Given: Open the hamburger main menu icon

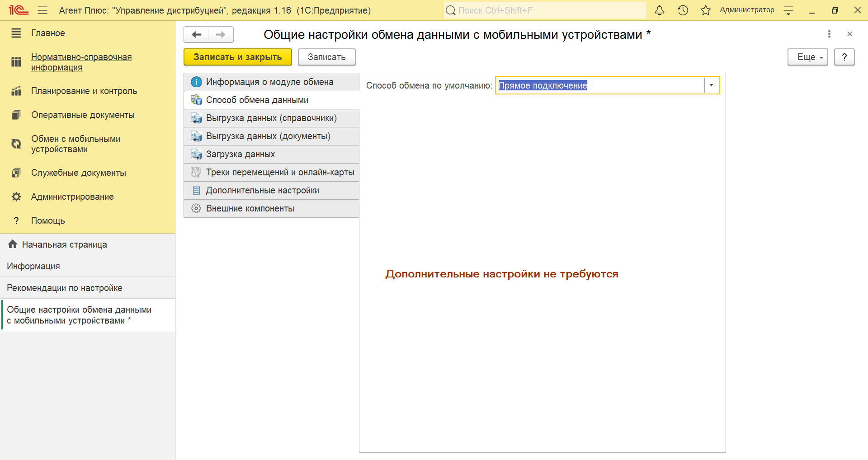Looking at the screenshot, I should pos(42,10).
